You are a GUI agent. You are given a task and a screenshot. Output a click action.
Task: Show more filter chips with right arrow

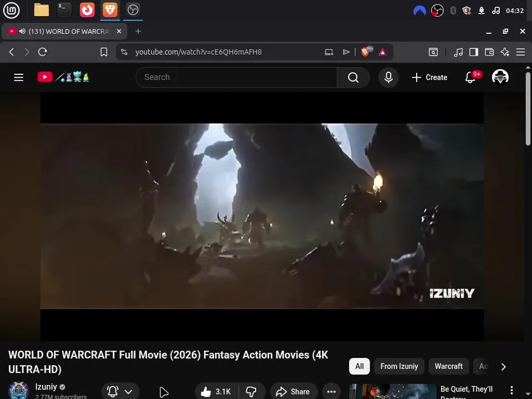click(x=504, y=366)
